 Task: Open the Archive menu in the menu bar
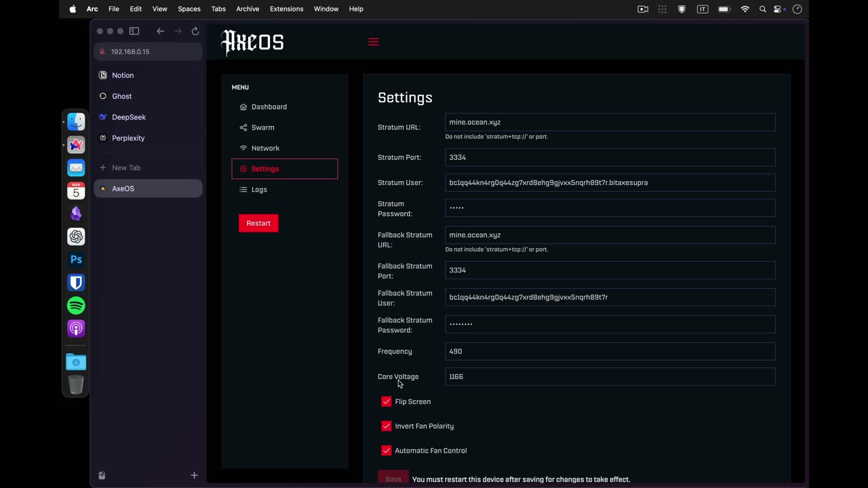248,9
